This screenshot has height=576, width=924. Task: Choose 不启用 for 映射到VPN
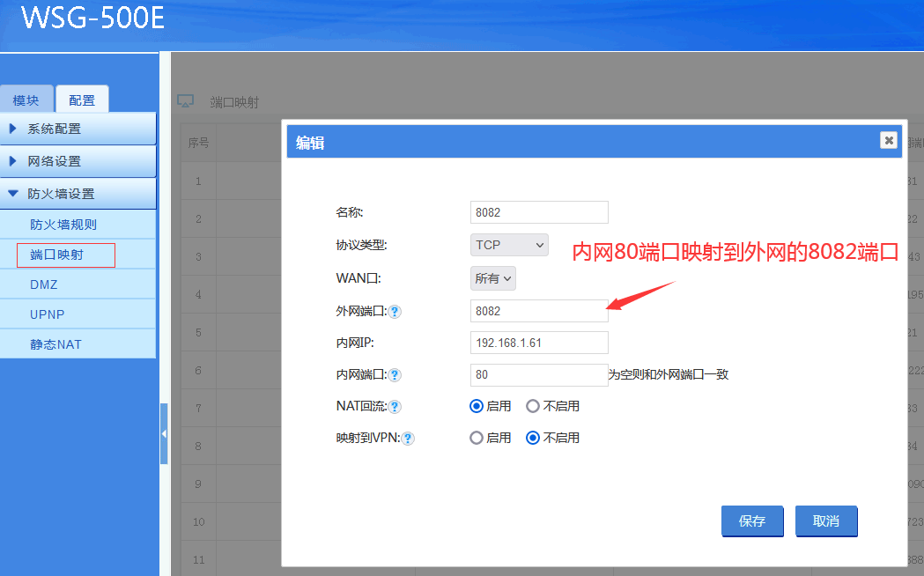point(533,438)
